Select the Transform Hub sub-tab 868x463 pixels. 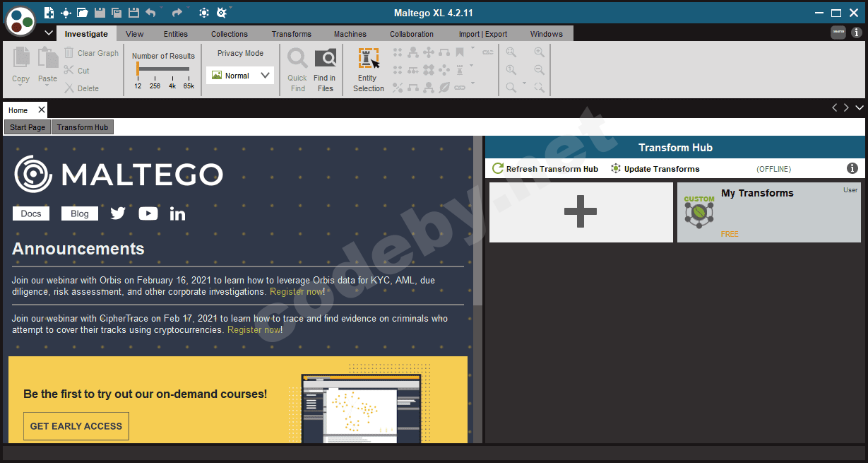coord(83,127)
